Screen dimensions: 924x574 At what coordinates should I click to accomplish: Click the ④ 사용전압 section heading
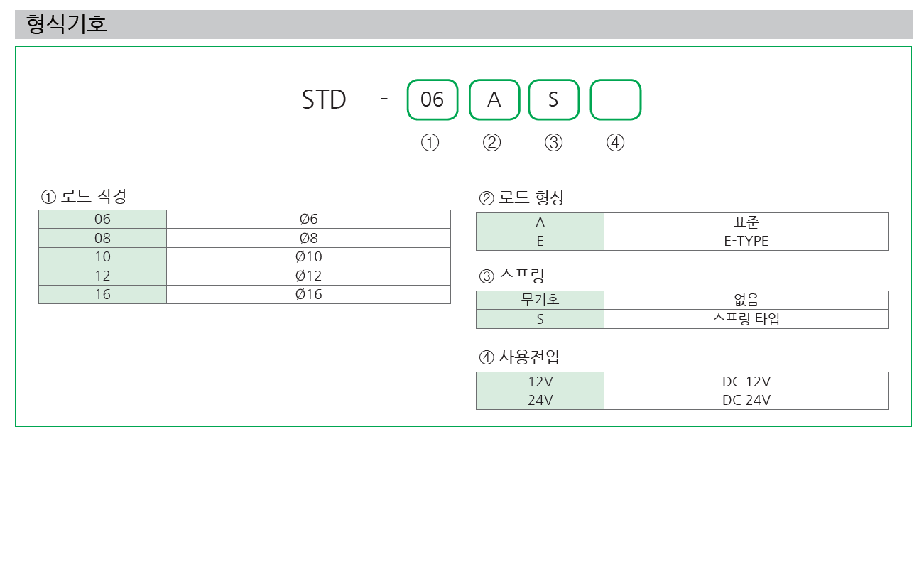pos(520,357)
